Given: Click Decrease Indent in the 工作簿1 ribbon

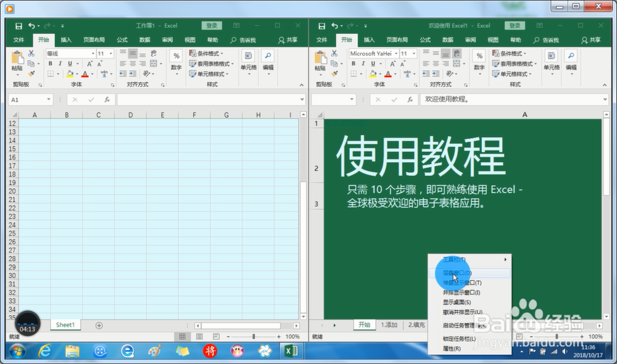Looking at the screenshot, I should [123, 73].
